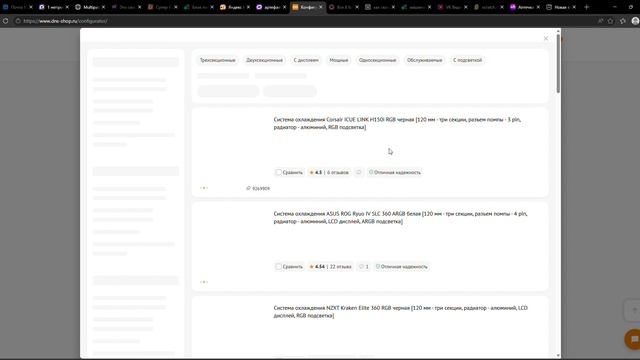The height and width of the screenshot is (360, 640).
Task: Select the Трехсекционные filter chip
Action: pyautogui.click(x=218, y=60)
